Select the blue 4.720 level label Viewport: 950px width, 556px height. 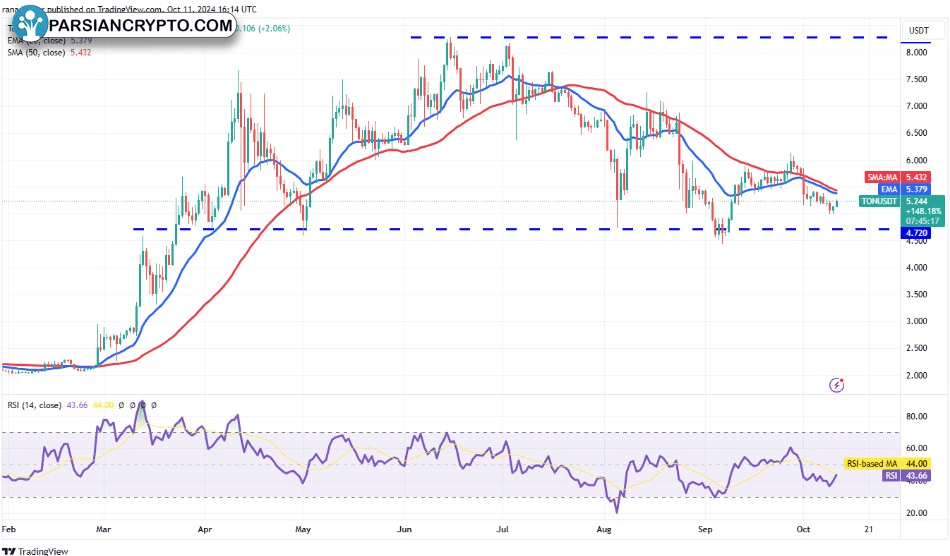pos(916,233)
